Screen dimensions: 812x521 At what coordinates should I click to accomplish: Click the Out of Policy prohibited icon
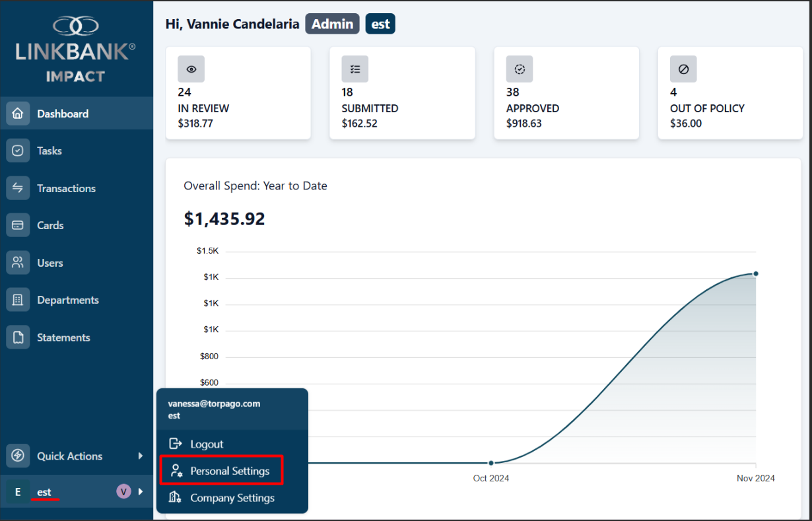[x=683, y=69]
